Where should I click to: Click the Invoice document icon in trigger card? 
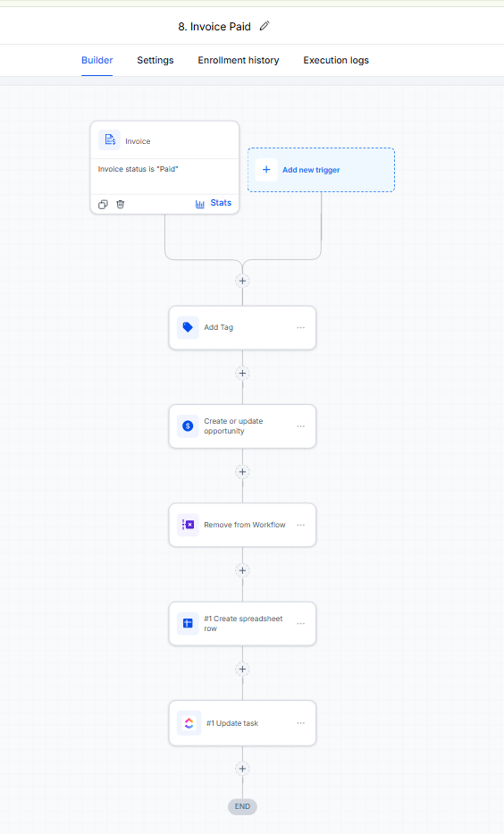click(110, 140)
